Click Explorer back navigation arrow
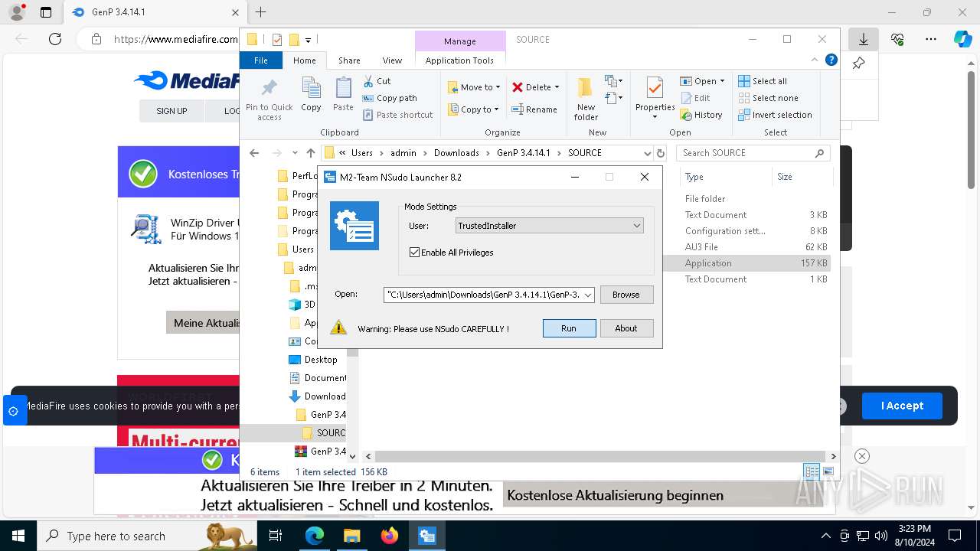The height and width of the screenshot is (551, 980). [x=254, y=153]
